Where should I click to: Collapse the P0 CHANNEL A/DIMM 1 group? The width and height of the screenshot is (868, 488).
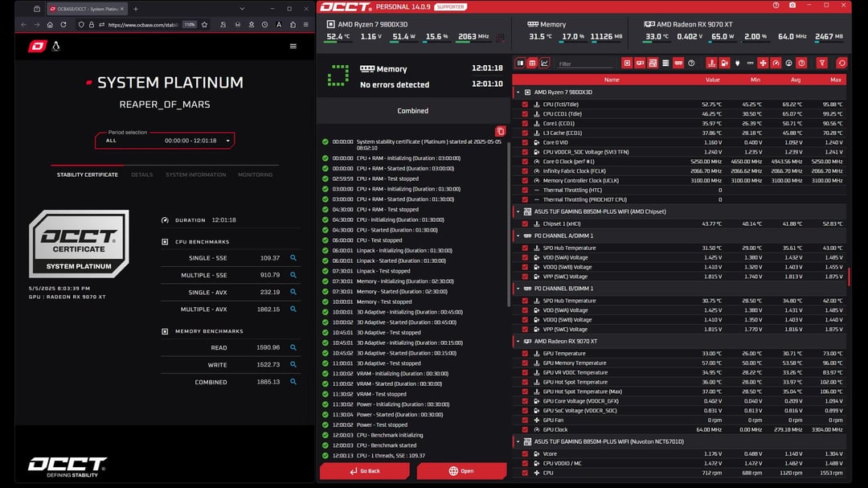[518, 236]
